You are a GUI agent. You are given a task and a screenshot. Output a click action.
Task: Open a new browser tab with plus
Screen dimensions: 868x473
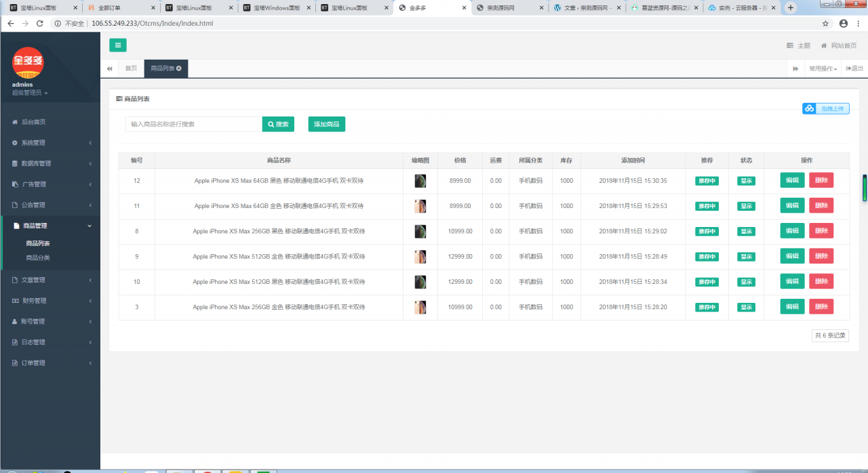pos(791,7)
